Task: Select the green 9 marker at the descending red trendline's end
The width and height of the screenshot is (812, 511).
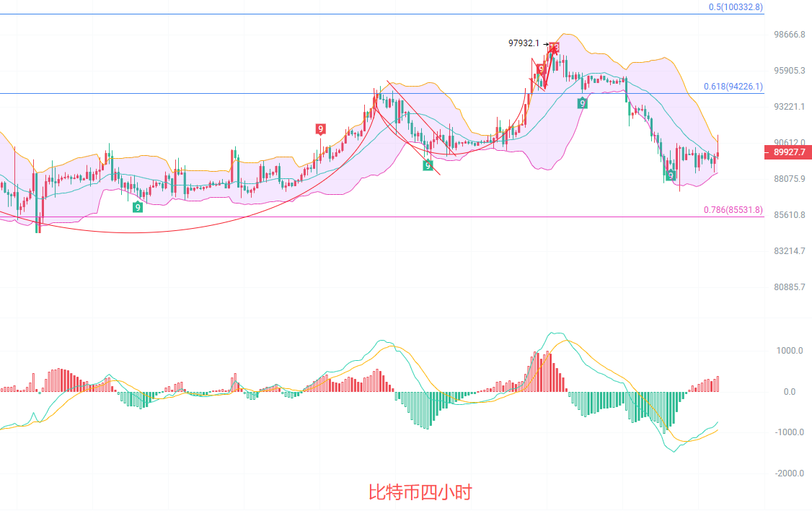Action: pos(428,165)
